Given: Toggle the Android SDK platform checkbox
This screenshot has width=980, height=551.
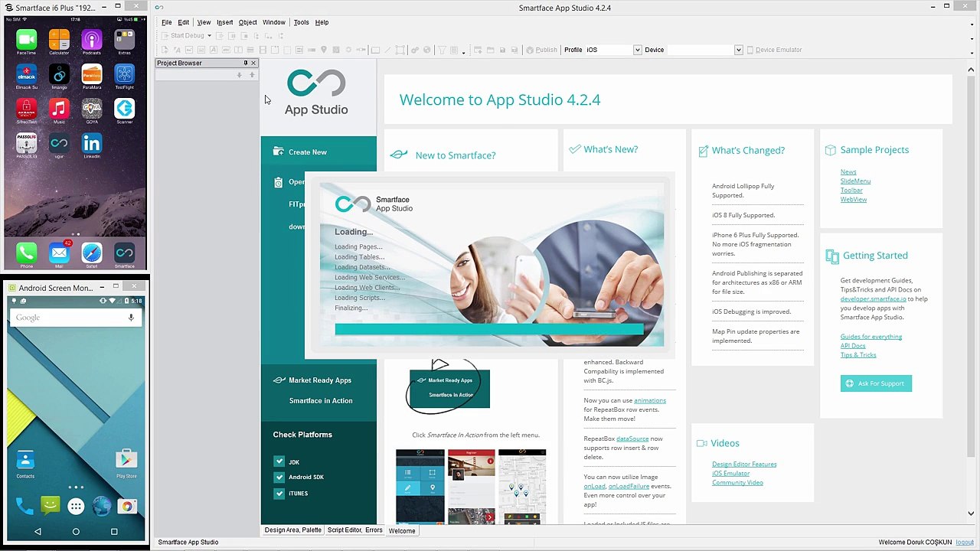Looking at the screenshot, I should (279, 477).
